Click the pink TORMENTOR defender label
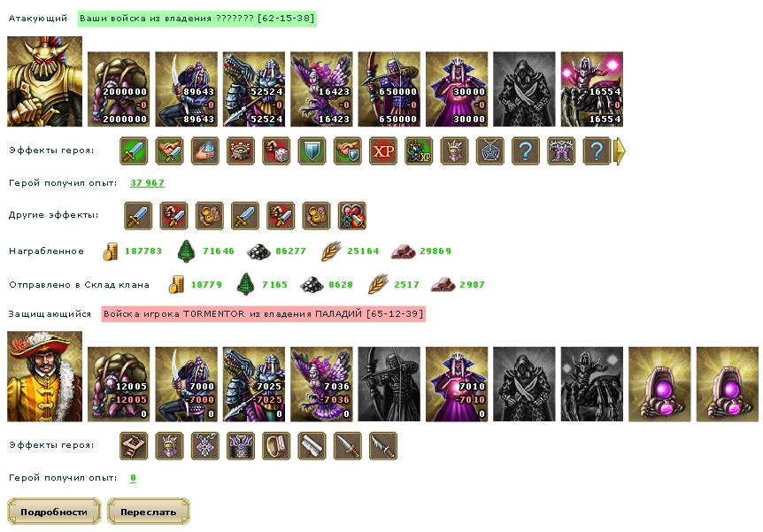Screen dimensions: 763x532 263,314
